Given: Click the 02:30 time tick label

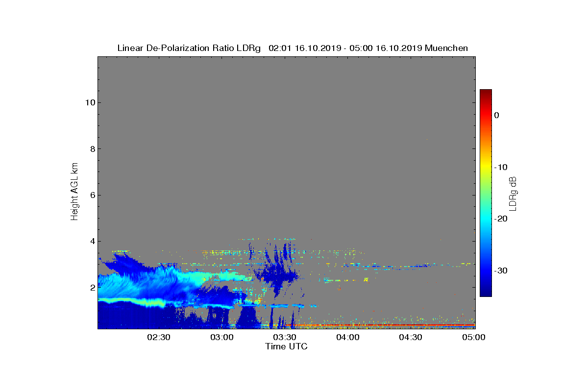Looking at the screenshot, I should click(158, 338).
